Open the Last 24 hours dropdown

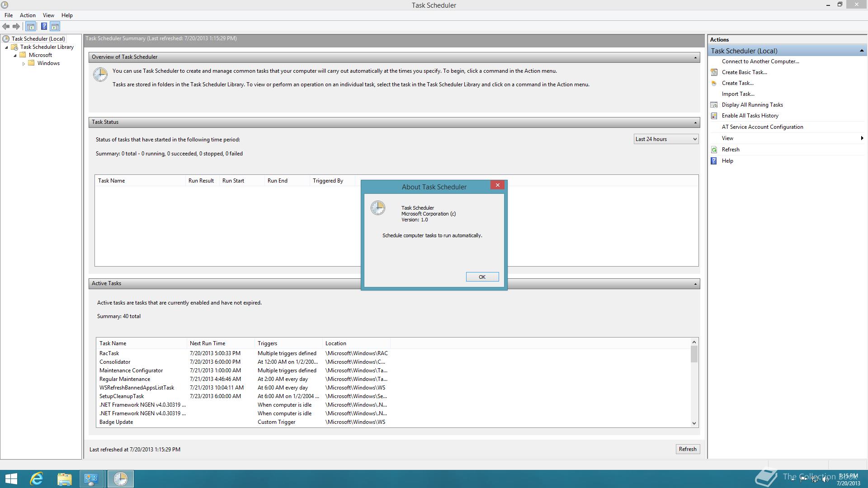(x=666, y=139)
